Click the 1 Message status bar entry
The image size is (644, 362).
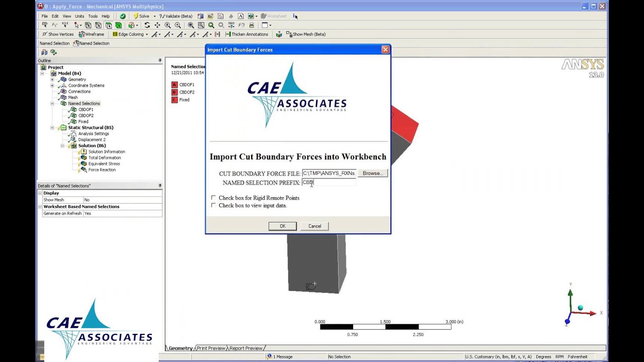click(x=280, y=356)
